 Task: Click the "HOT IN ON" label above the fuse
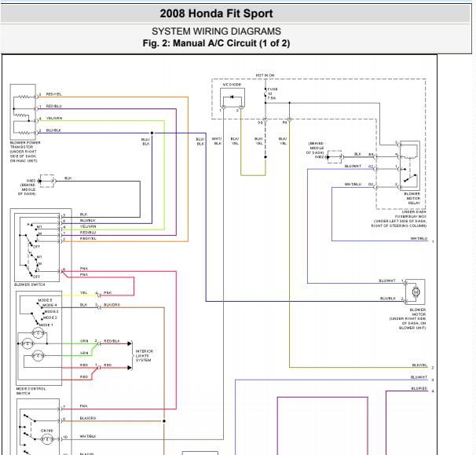click(x=265, y=75)
